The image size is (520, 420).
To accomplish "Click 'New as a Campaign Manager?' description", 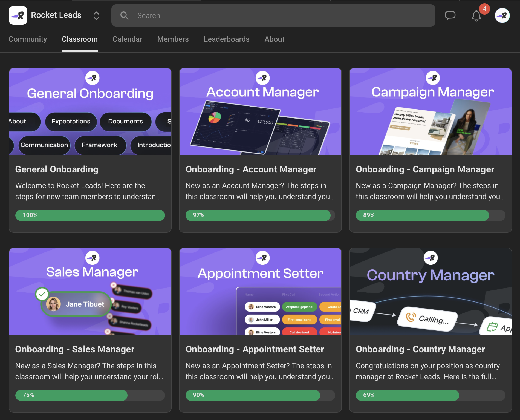I will pos(431,191).
